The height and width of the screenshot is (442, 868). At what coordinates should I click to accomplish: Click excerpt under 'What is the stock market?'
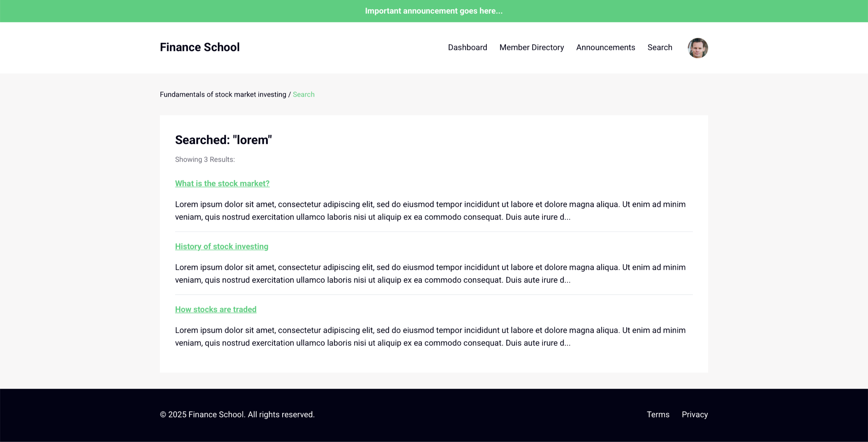tap(430, 211)
